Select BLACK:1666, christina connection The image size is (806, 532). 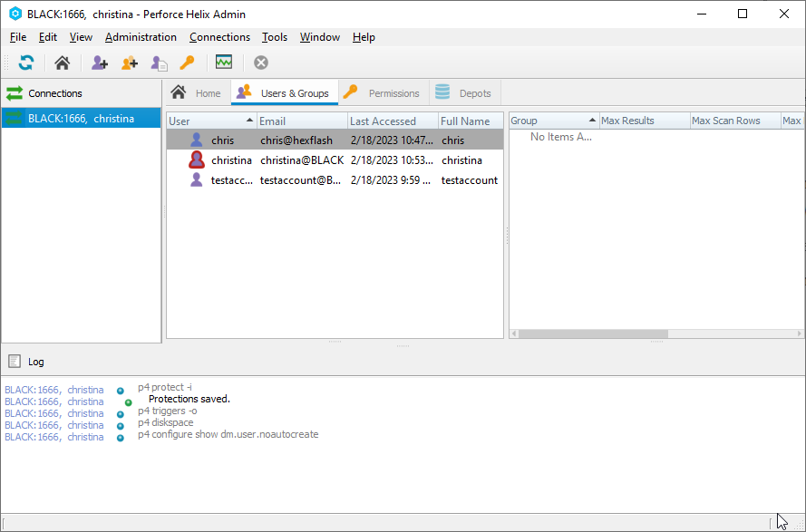pyautogui.click(x=82, y=118)
